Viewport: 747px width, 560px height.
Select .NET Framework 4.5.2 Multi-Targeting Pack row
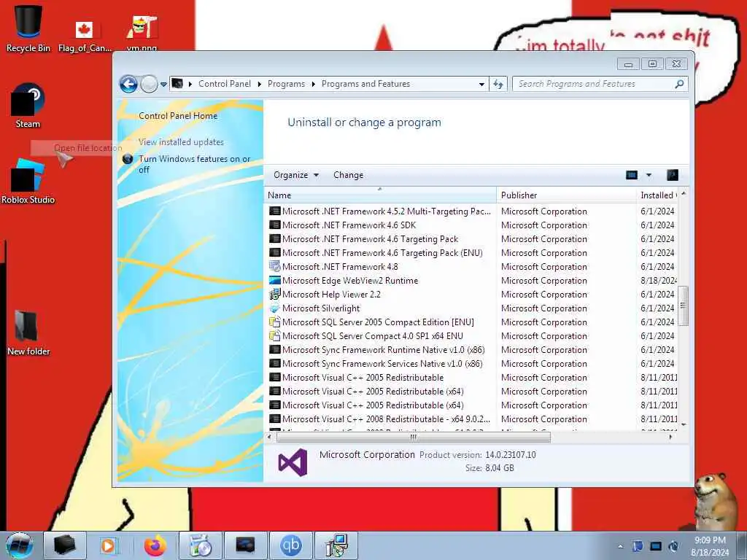click(x=472, y=211)
